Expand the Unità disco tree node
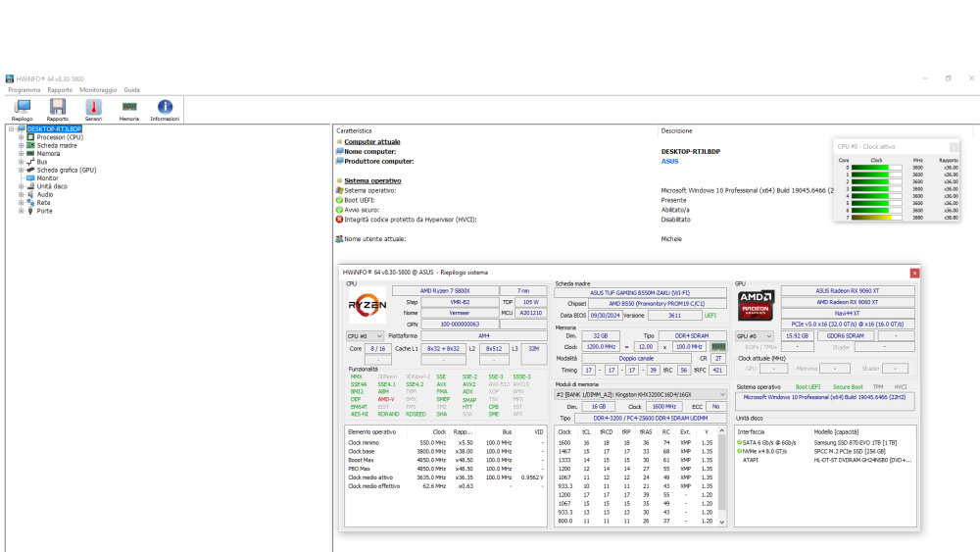 (x=22, y=186)
